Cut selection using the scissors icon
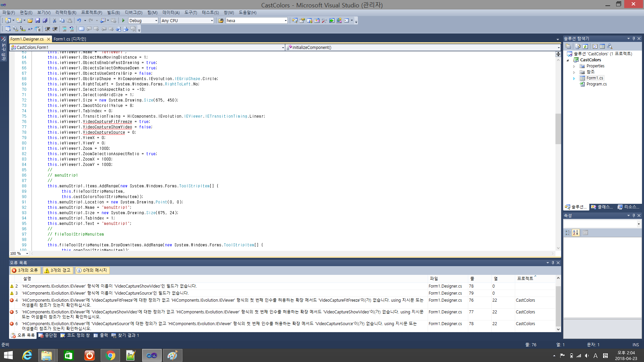The height and width of the screenshot is (362, 644). coord(54,20)
